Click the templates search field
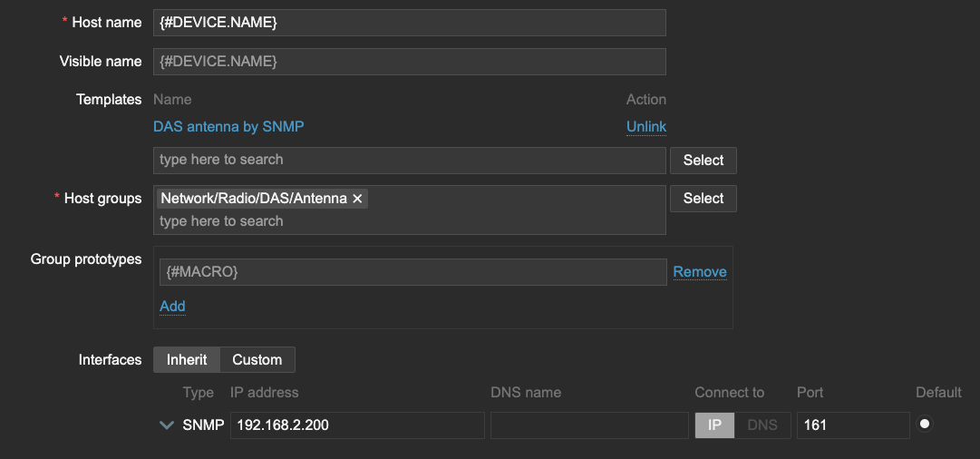The width and height of the screenshot is (980, 459). tap(410, 161)
